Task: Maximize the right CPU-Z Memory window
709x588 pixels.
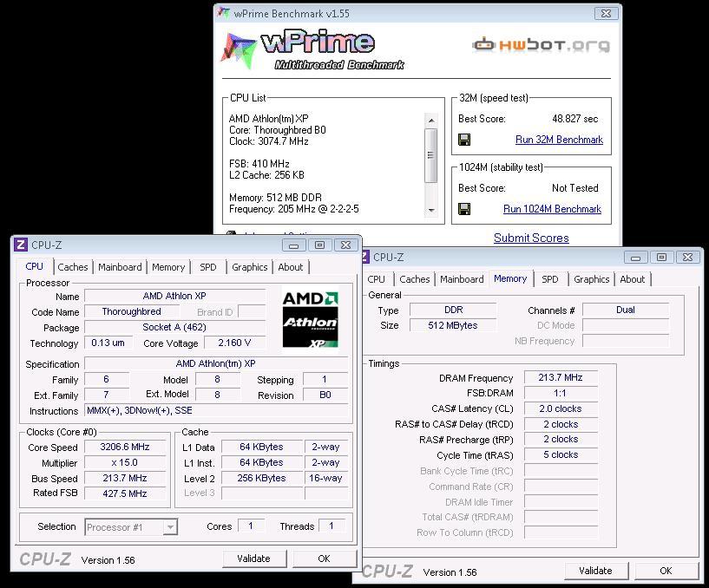Action: (661, 258)
